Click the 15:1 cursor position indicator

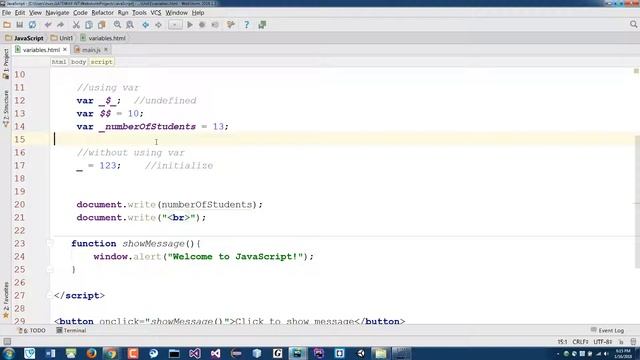pos(562,342)
